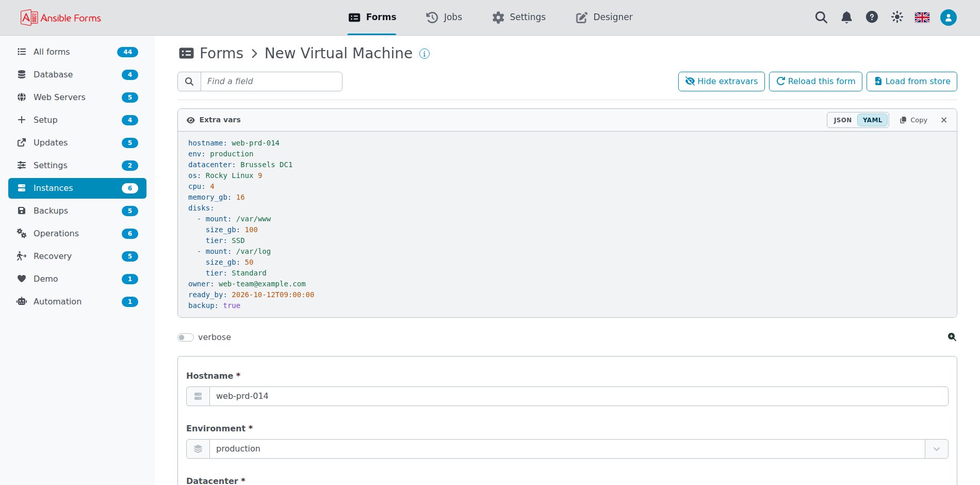Click the 44 count badge on All forms

point(128,52)
